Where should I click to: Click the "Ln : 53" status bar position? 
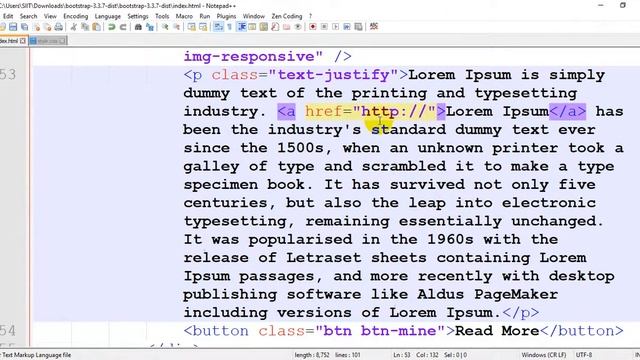[x=402, y=355]
